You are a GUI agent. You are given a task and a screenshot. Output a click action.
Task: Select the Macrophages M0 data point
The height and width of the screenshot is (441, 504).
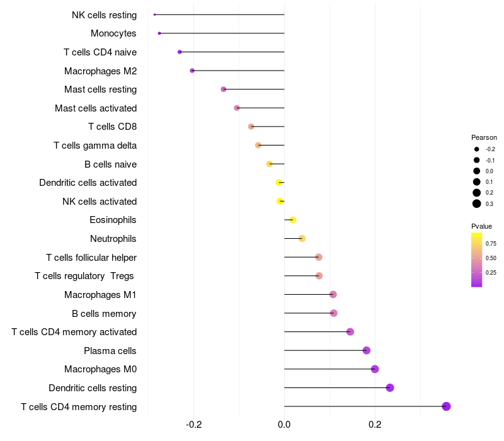375,369
